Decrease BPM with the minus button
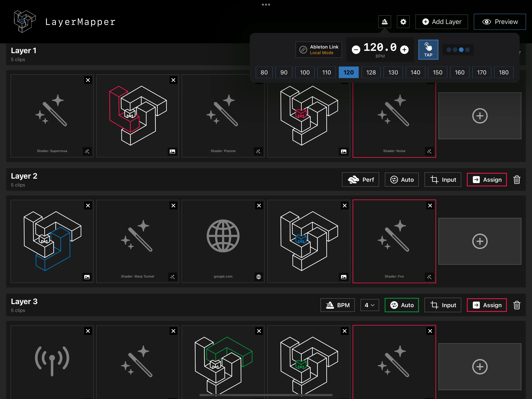532x399 pixels. (356, 49)
